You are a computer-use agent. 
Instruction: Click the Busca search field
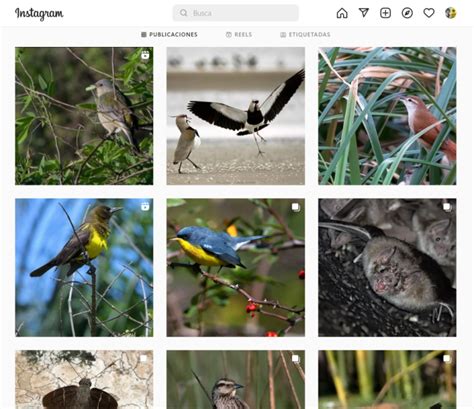pyautogui.click(x=235, y=13)
